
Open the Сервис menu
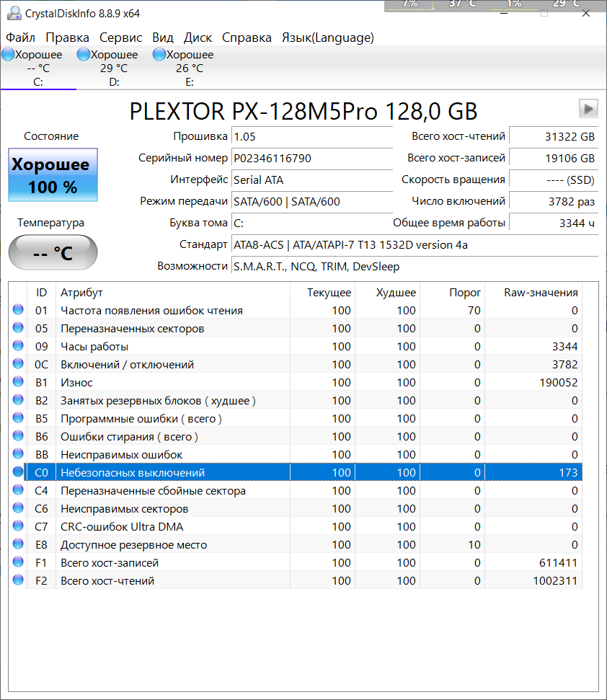tap(120, 37)
